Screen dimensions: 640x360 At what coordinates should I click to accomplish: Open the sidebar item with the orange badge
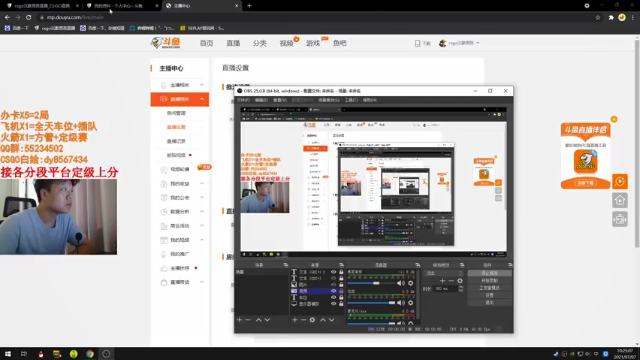(x=180, y=169)
